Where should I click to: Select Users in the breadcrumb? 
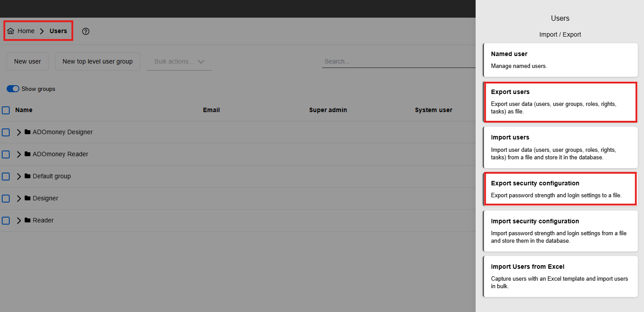58,31
